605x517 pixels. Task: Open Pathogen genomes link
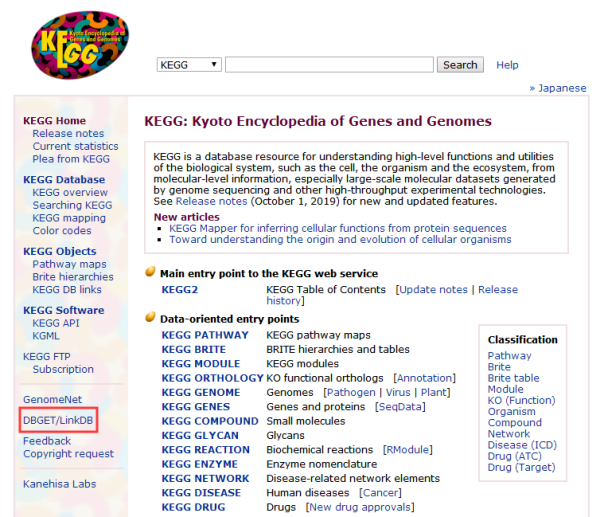pos(351,392)
